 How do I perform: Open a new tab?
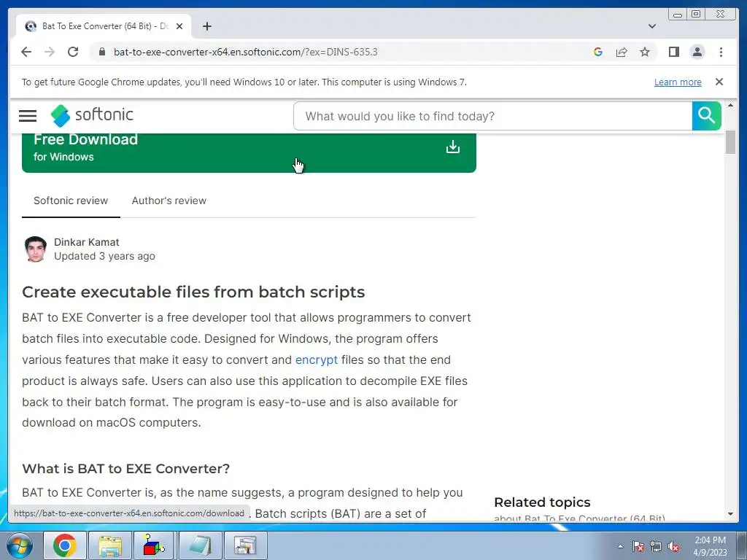(x=206, y=26)
